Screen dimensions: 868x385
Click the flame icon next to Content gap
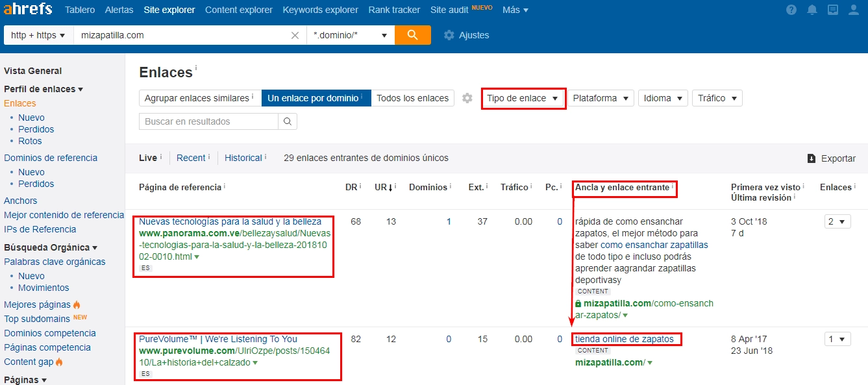(x=59, y=362)
